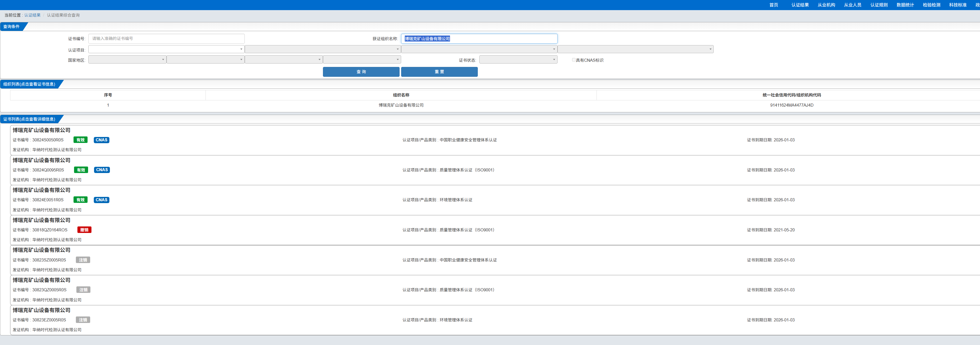Click the 有效 badge for 30824S0050R0S
Screen dimensions: 980x345
80,140
